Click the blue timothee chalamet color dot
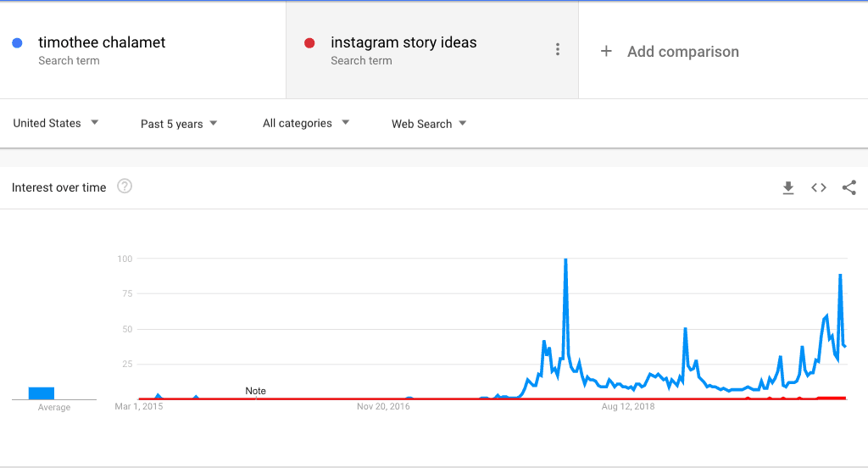The image size is (868, 468). pyautogui.click(x=17, y=42)
